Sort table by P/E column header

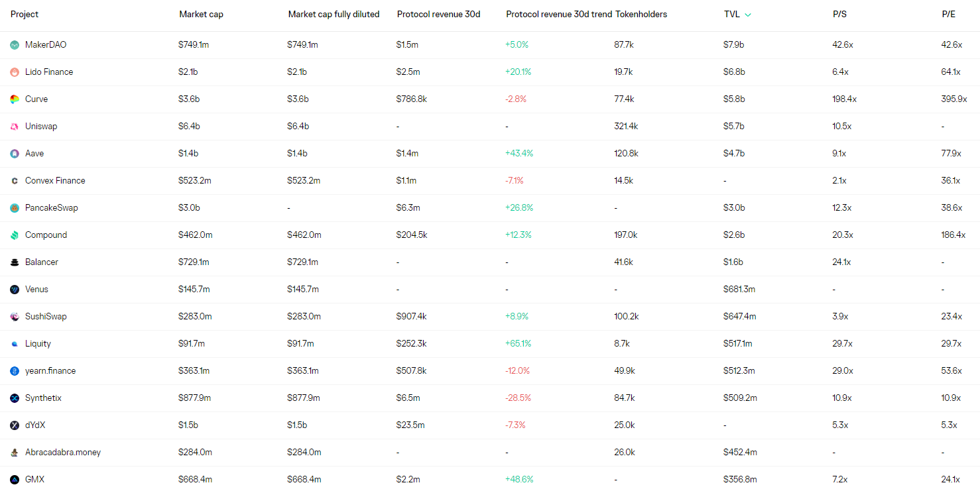coord(949,15)
